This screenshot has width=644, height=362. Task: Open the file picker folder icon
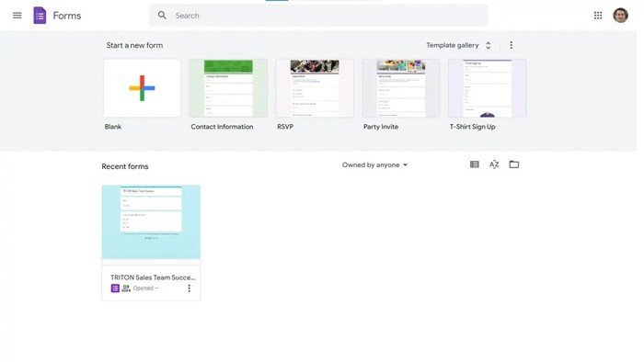click(x=513, y=164)
